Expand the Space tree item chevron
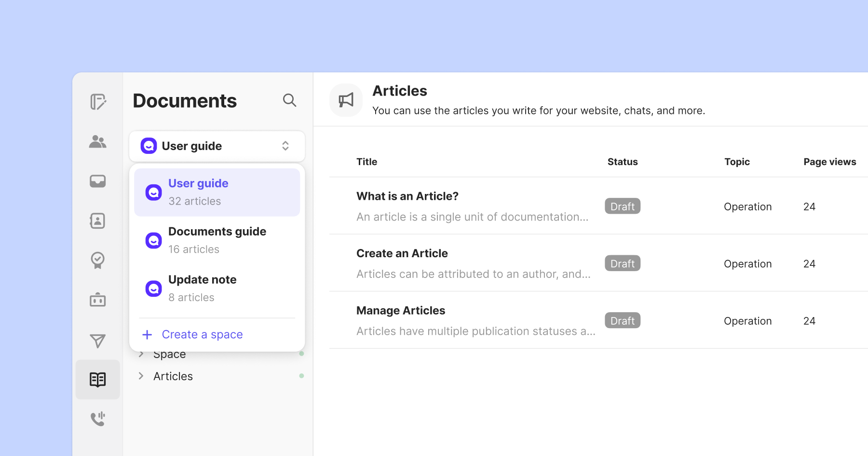The width and height of the screenshot is (868, 456). (x=141, y=354)
